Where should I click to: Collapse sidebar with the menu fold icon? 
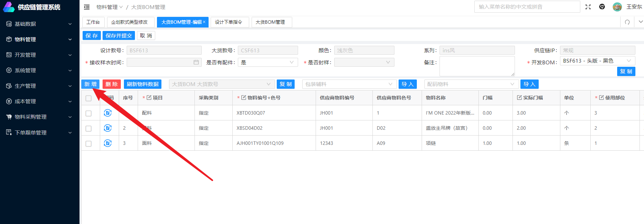(87, 7)
